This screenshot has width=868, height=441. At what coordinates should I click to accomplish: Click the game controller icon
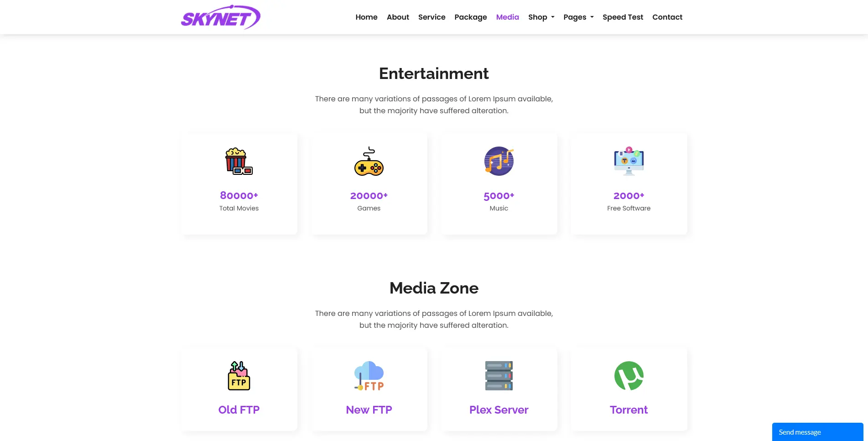(x=369, y=161)
